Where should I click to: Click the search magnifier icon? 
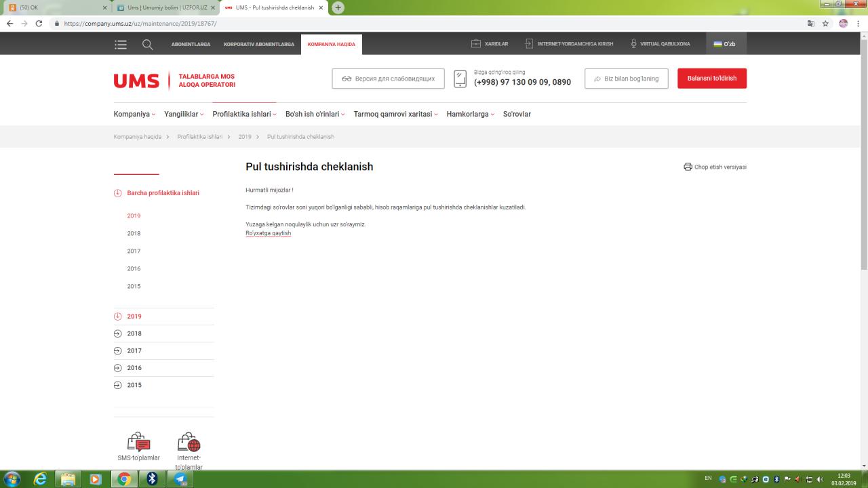pos(147,44)
